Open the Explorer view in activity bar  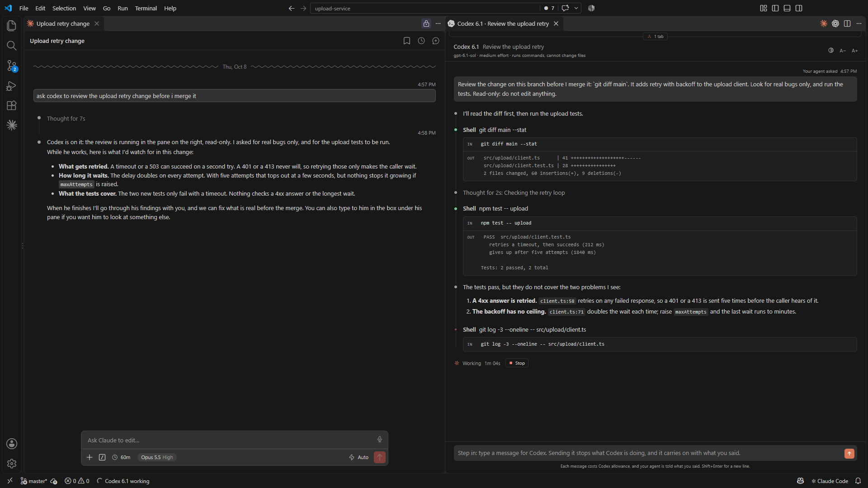pyautogui.click(x=12, y=26)
